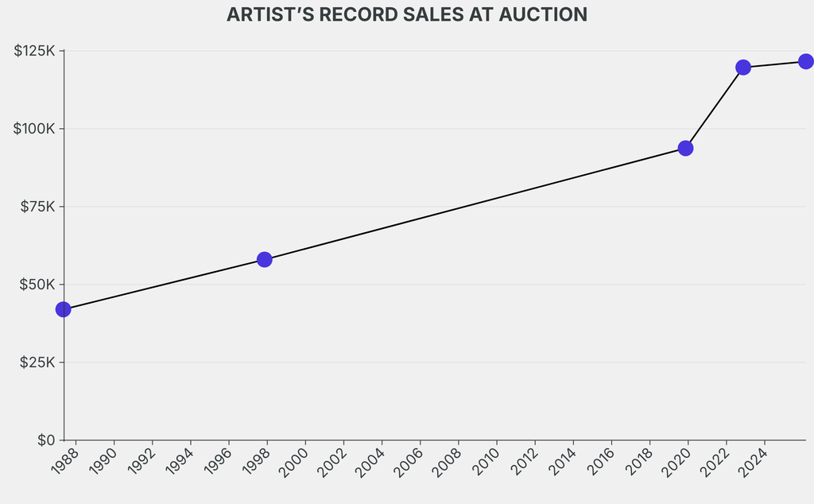814x504 pixels.
Task: Click the chart title text
Action: (407, 15)
